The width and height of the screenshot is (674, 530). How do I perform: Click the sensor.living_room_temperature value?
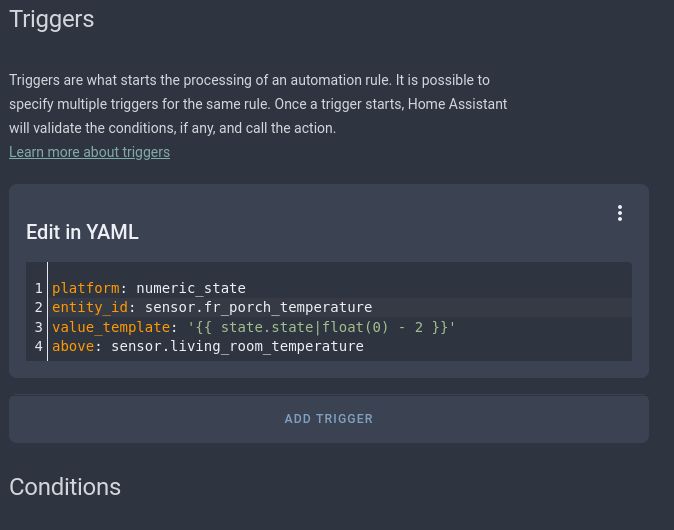click(237, 346)
